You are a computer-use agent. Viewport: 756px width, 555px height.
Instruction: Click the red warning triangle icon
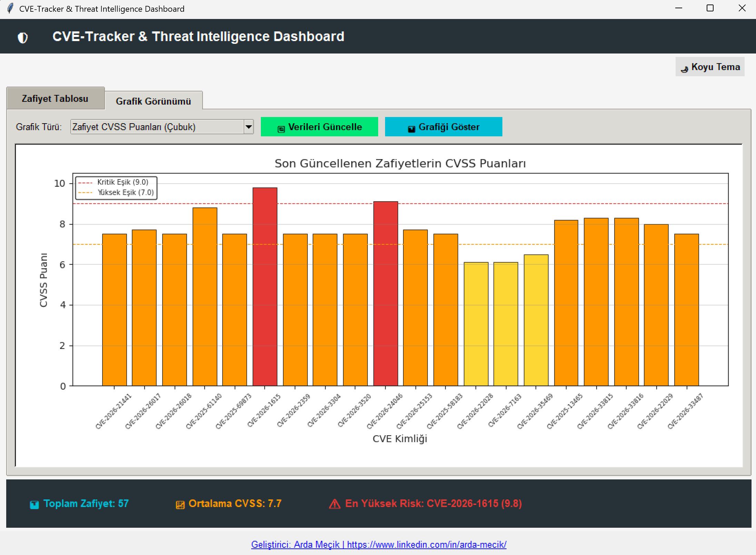click(335, 504)
